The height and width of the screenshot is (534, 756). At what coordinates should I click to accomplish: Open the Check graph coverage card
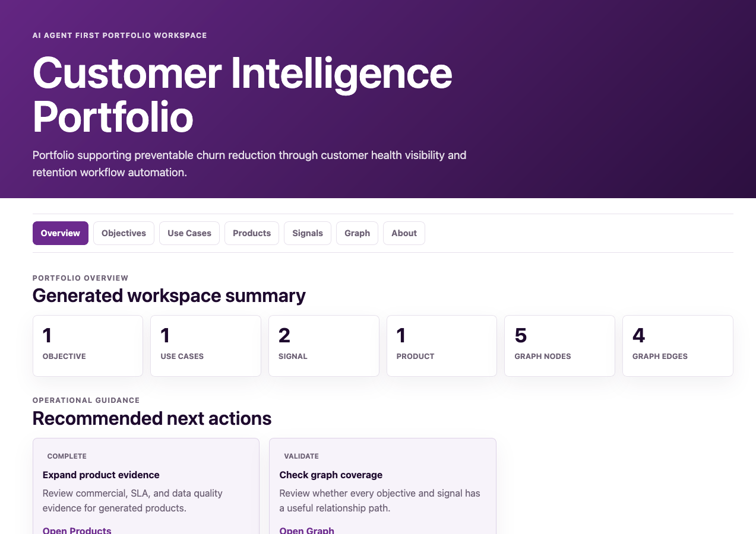click(382, 486)
